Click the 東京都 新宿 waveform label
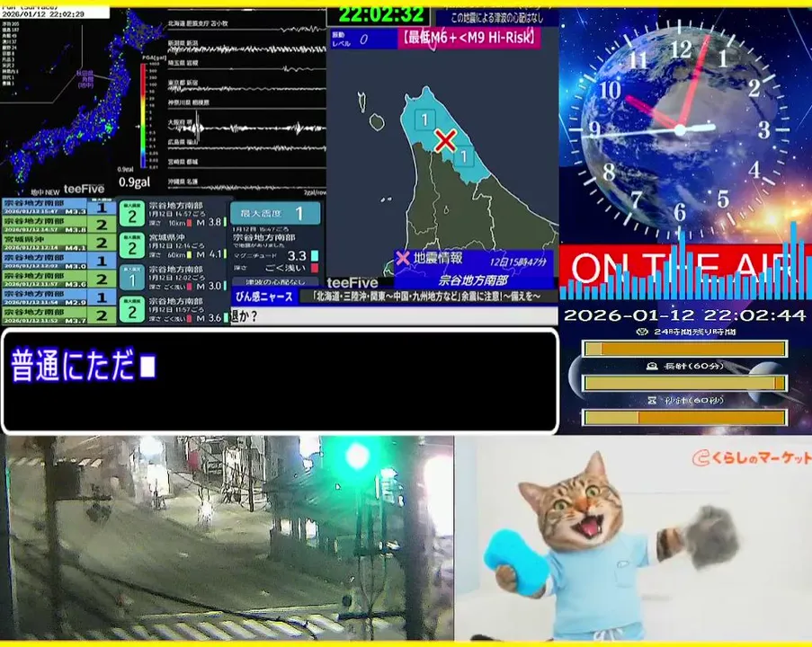The height and width of the screenshot is (647, 812). (x=183, y=83)
